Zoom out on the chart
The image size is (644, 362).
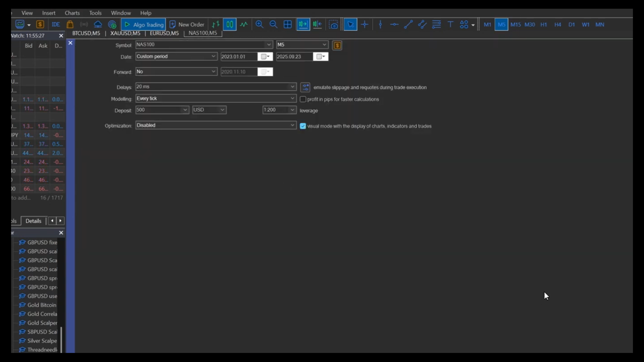tap(273, 24)
